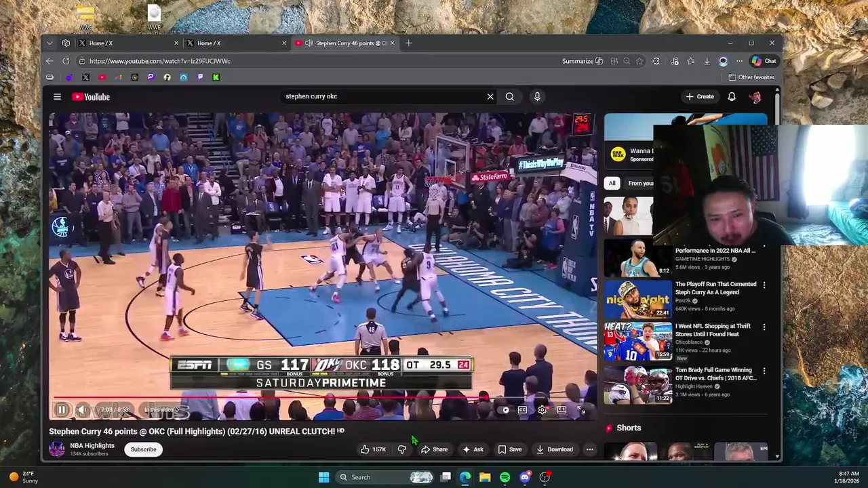Start voice search with microphone
Viewport: 868px width, 488px height.
pos(537,96)
